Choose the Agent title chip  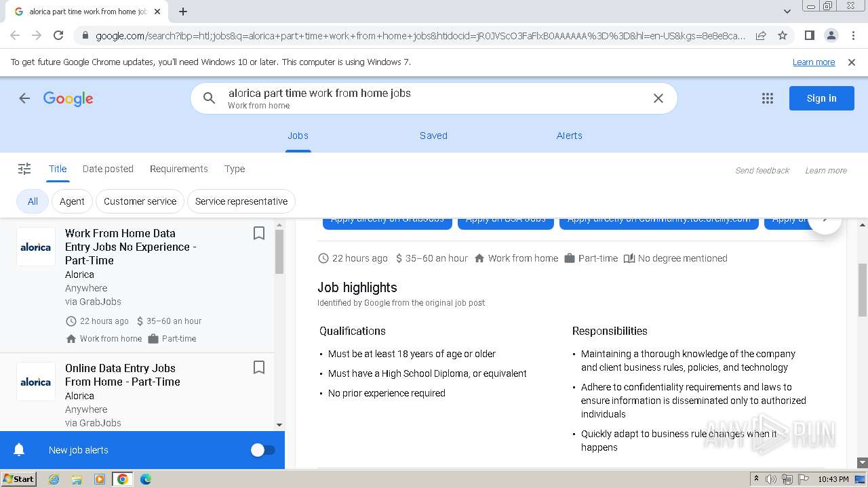click(72, 201)
